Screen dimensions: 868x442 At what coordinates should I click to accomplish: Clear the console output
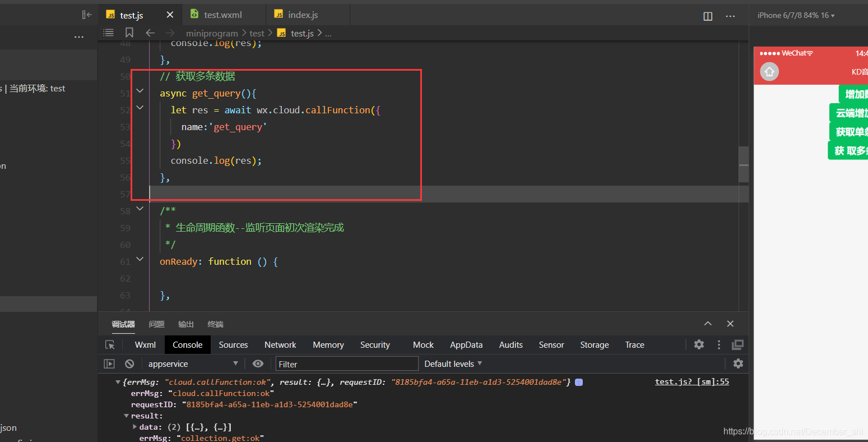(x=129, y=363)
